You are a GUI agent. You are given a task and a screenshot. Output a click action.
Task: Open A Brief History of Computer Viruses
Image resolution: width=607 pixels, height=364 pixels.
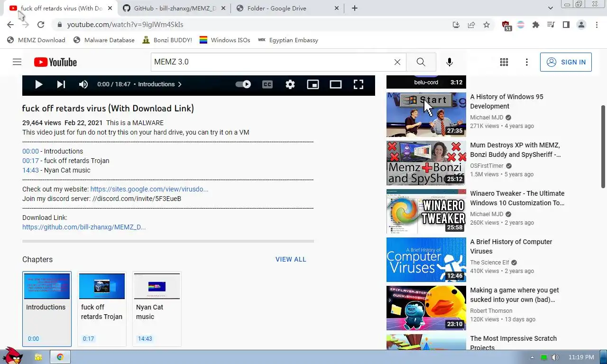tap(511, 246)
